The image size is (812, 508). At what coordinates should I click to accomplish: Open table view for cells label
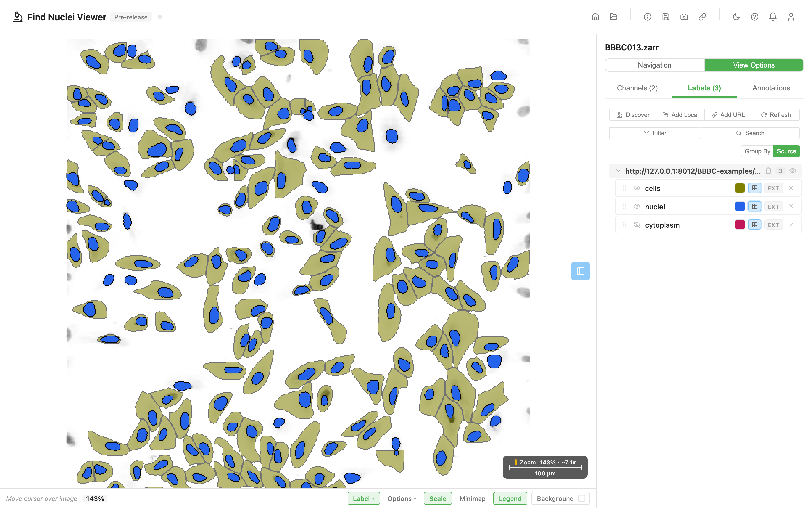(x=754, y=188)
